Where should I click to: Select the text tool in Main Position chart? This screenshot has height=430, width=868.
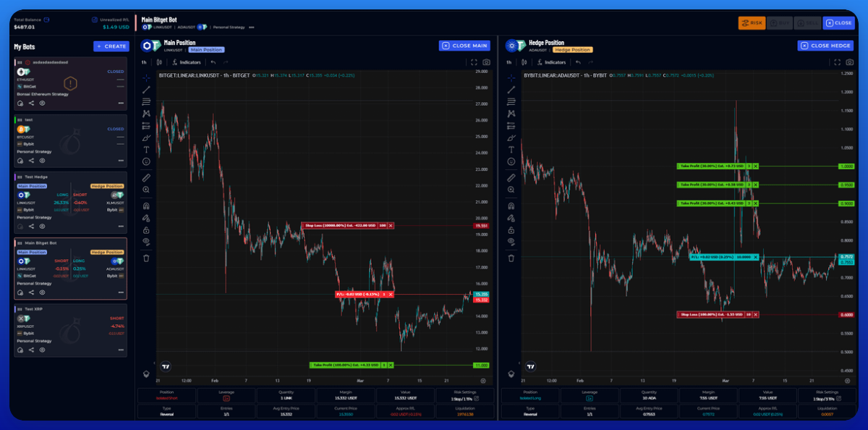(146, 149)
